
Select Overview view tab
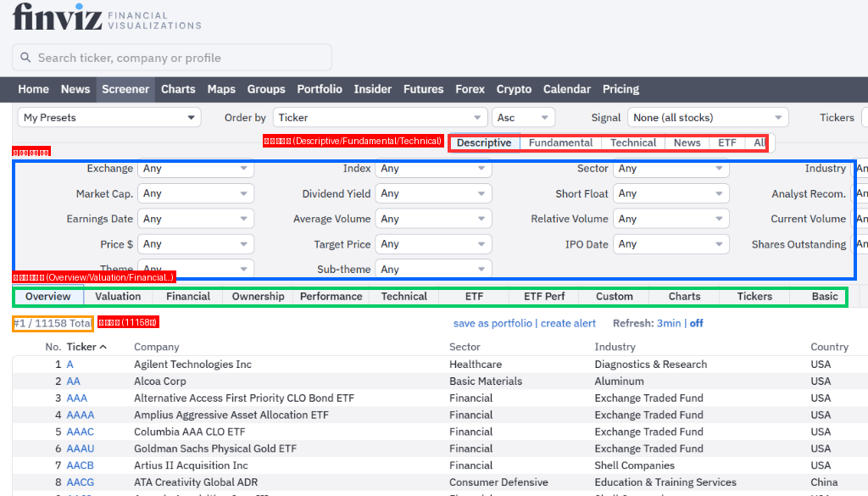pyautogui.click(x=48, y=297)
